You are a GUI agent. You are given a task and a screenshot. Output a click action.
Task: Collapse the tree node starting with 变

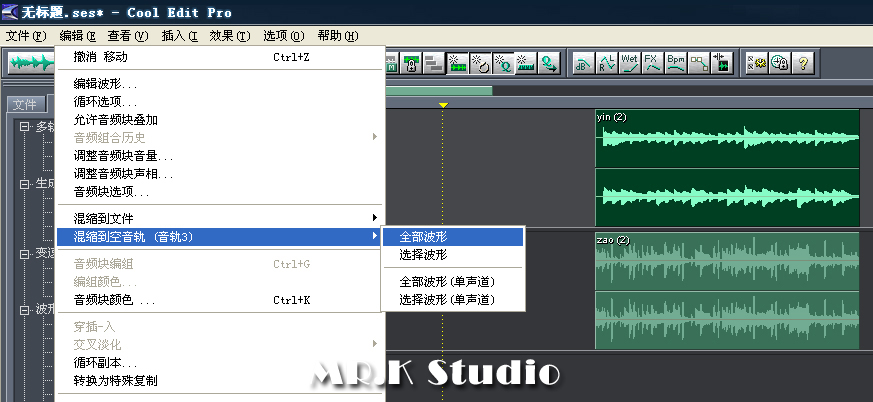[x=24, y=254]
